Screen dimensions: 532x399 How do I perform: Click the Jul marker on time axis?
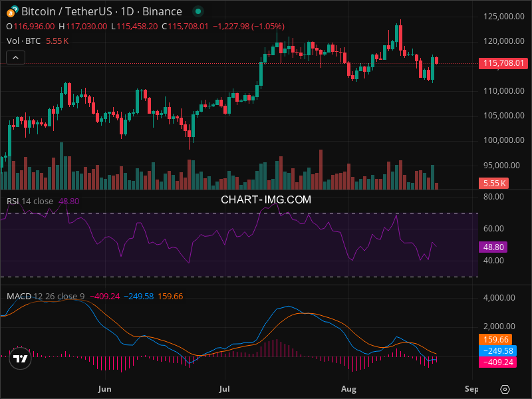[x=225, y=387]
